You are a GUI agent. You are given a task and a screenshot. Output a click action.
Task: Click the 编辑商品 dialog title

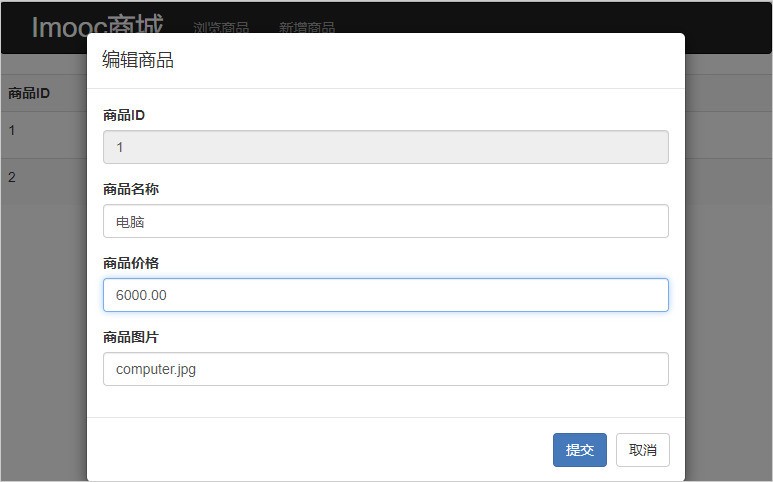click(x=138, y=60)
